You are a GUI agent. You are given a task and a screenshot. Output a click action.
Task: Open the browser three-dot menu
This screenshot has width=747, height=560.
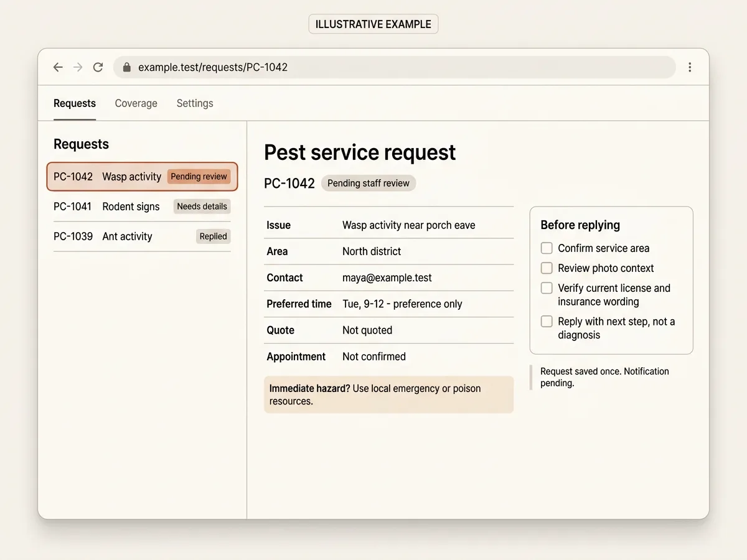coord(690,67)
